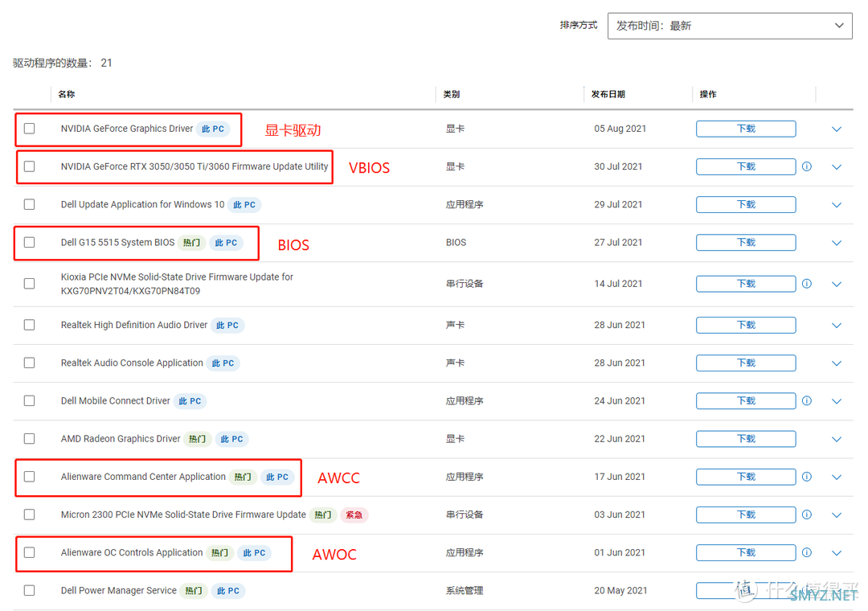Download the Micron 2300 SSD firmware update
868x611 pixels.
746,515
